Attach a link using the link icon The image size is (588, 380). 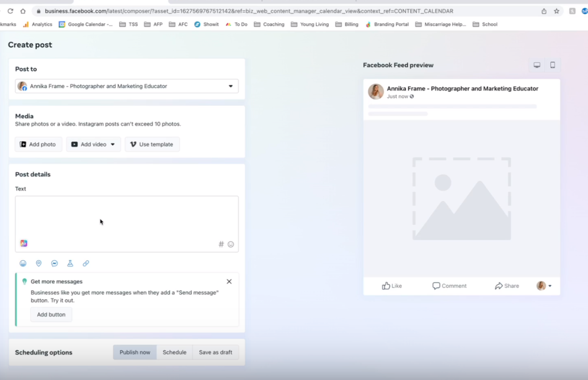click(x=86, y=263)
